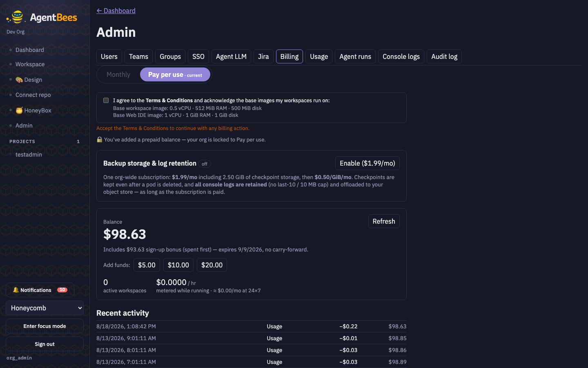Click the $0.0000 / hr metered rate
The width and height of the screenshot is (588, 368).
pyautogui.click(x=176, y=282)
